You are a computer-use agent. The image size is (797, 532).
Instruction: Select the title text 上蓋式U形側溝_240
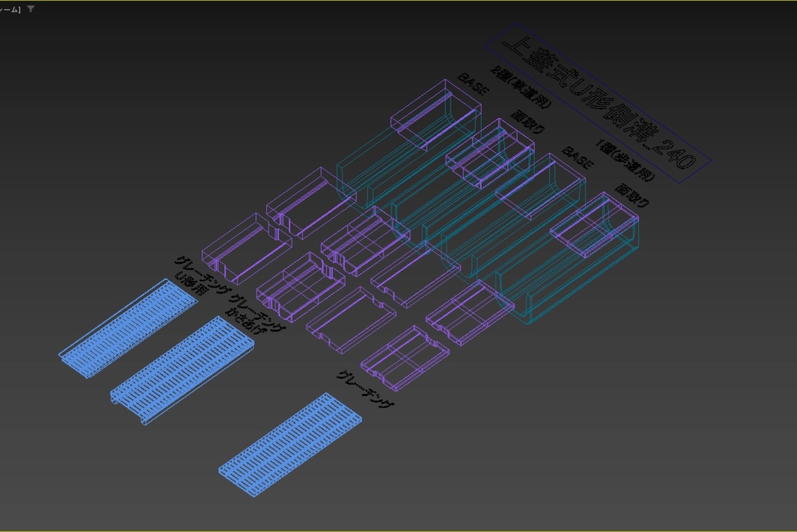point(598,103)
